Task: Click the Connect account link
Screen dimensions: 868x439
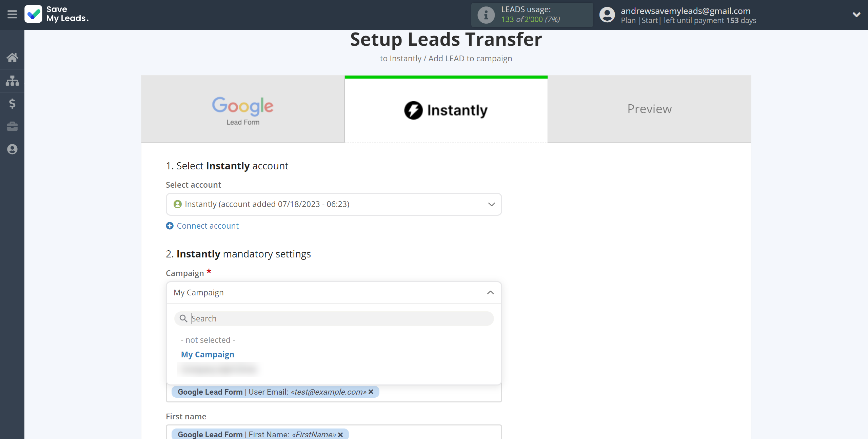Action: [208, 226]
